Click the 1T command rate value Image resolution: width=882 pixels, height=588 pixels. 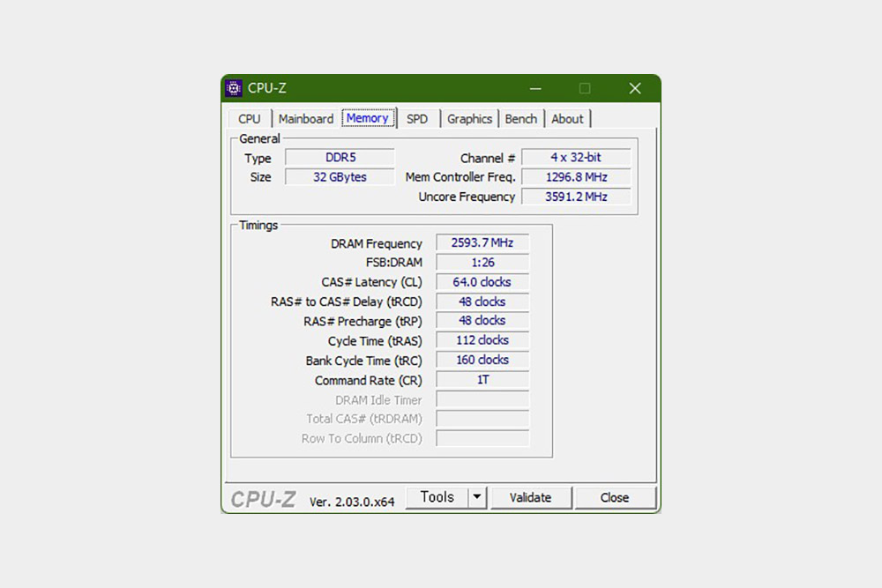(482, 380)
